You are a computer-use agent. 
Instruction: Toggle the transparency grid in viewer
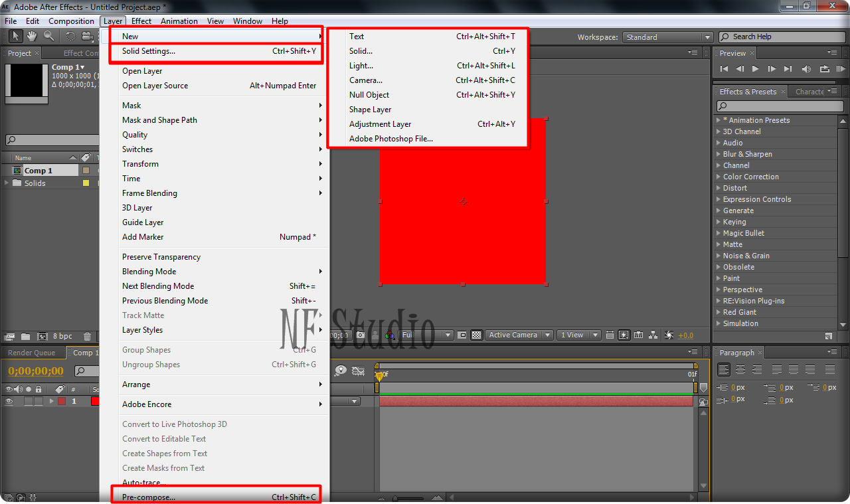[x=476, y=335]
